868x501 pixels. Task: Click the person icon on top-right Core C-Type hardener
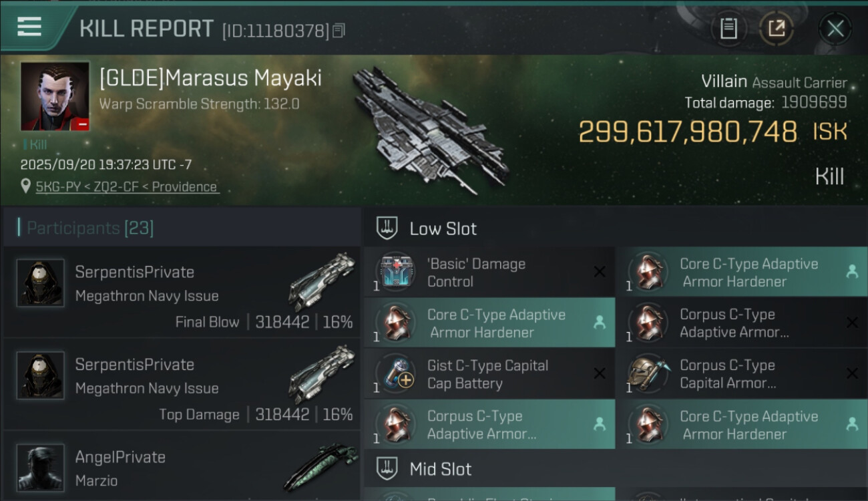[852, 271]
